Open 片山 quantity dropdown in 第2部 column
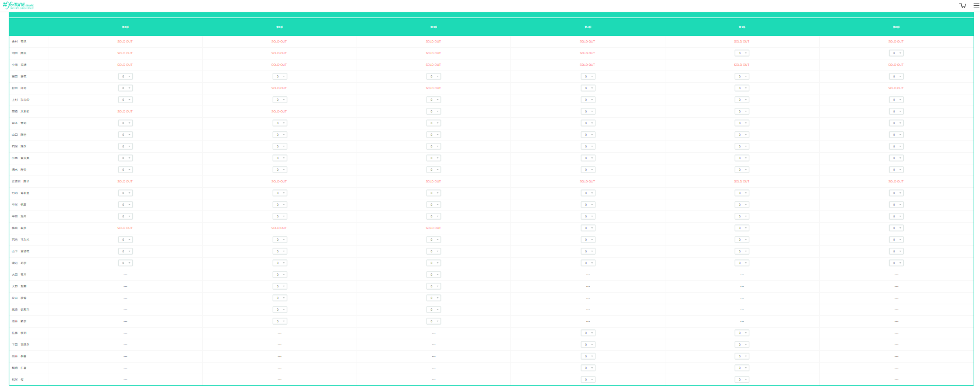 click(x=280, y=298)
